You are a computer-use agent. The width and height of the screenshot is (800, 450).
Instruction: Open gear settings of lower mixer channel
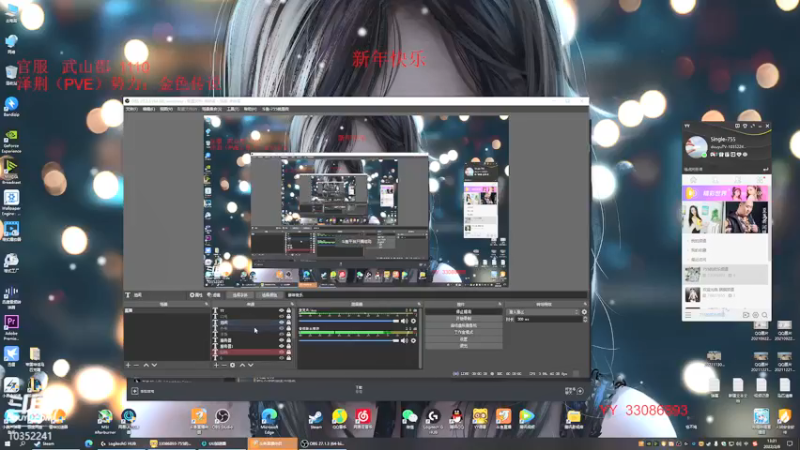point(413,340)
